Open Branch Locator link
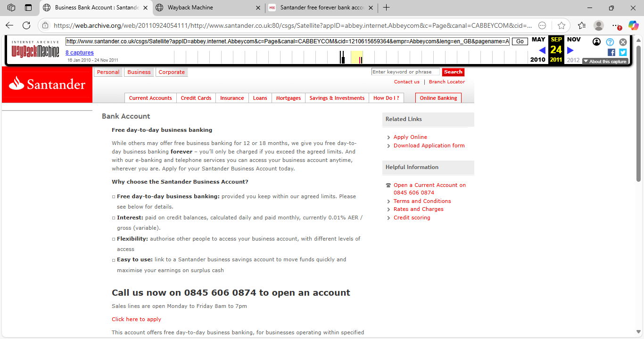644x339 pixels. tap(447, 82)
